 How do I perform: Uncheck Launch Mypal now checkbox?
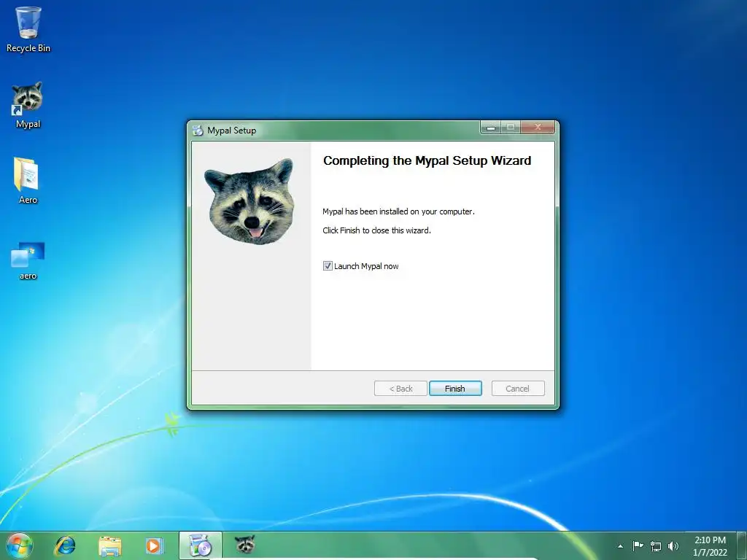[328, 266]
